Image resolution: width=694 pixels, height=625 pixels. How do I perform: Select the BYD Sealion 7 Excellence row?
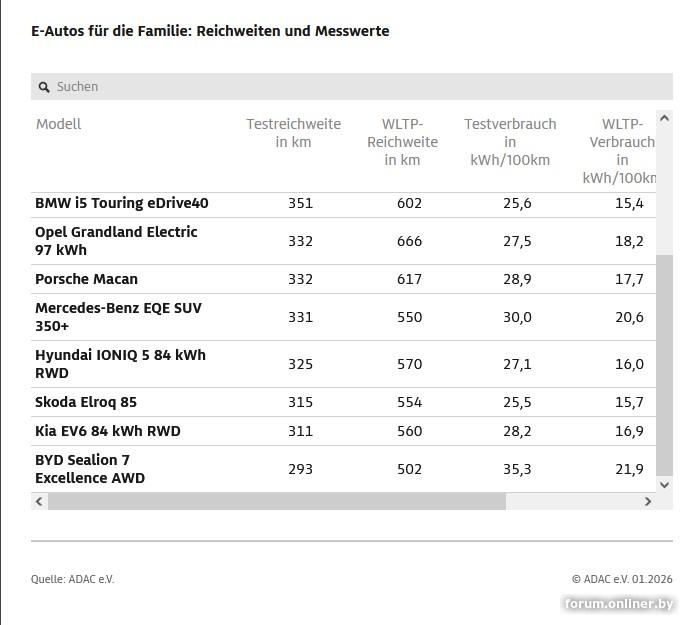coord(90,469)
